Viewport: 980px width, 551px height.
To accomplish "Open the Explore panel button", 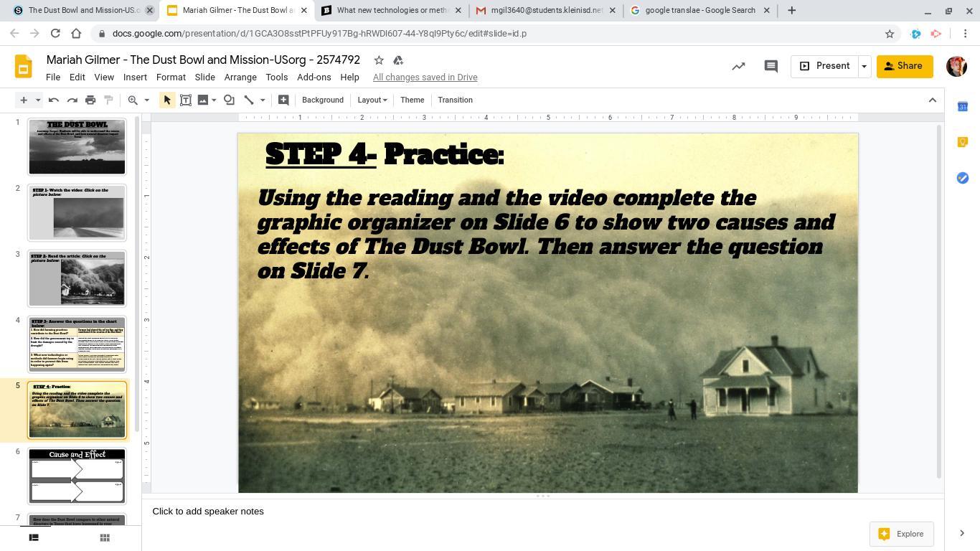I will pyautogui.click(x=902, y=534).
